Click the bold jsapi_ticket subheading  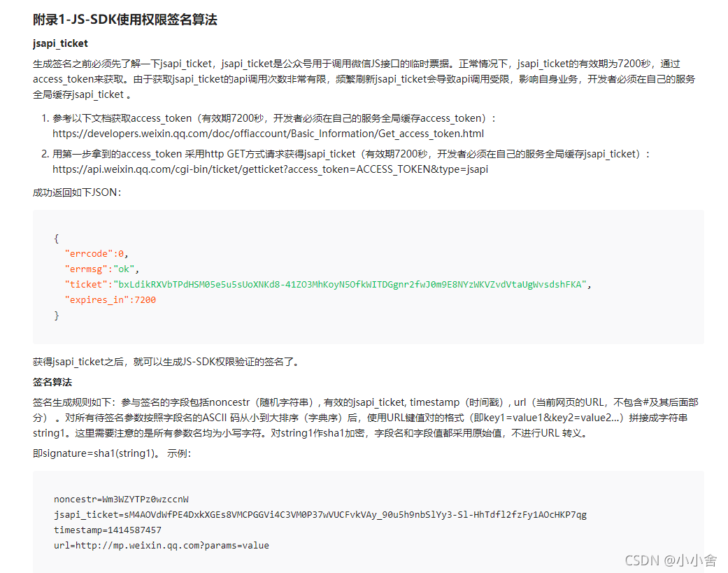click(x=60, y=43)
